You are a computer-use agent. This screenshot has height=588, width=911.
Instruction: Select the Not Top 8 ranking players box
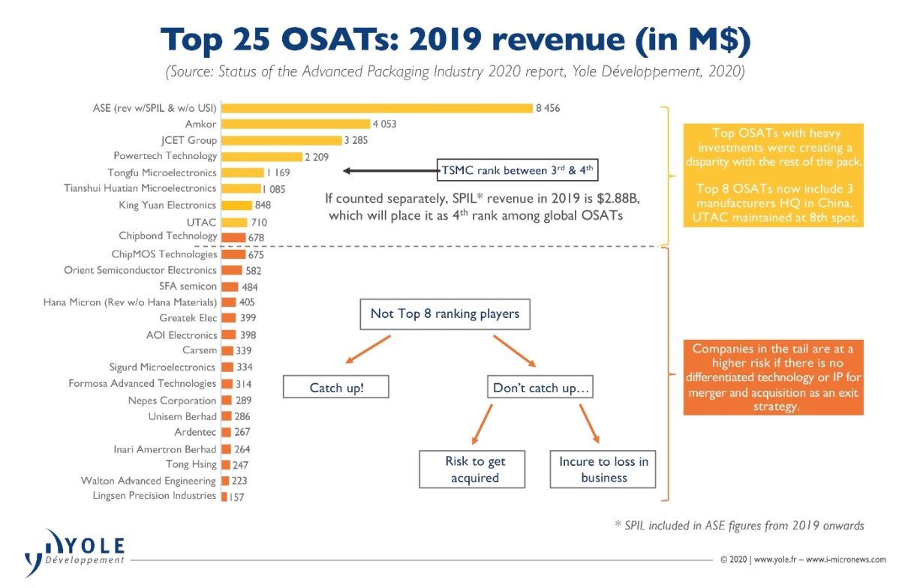coord(444,313)
